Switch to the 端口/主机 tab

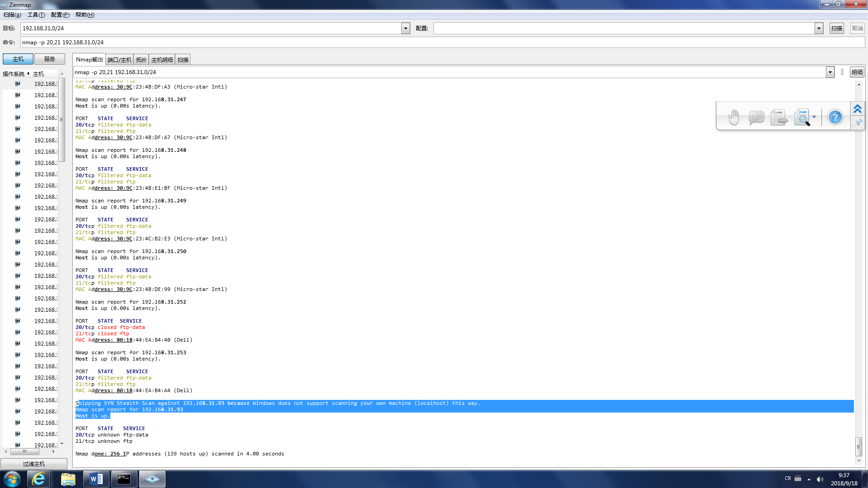click(x=119, y=60)
